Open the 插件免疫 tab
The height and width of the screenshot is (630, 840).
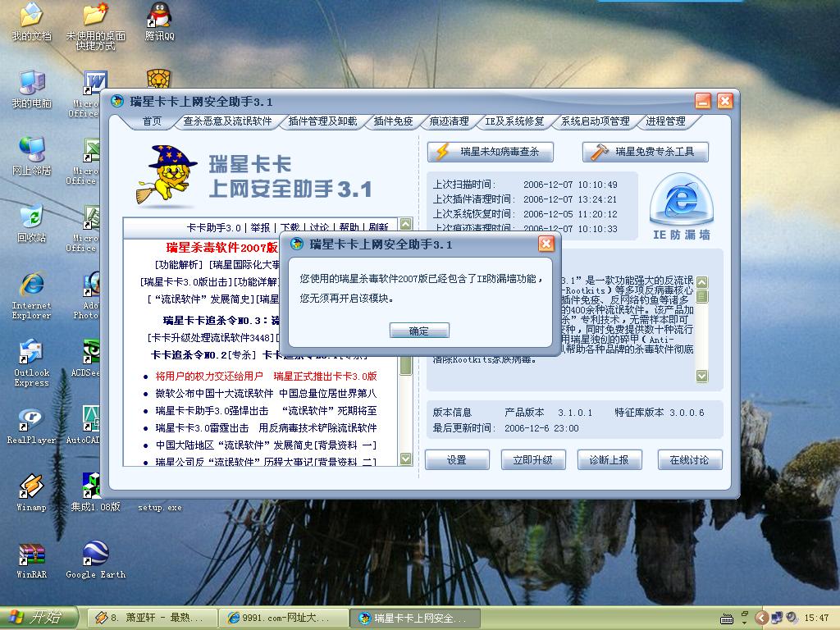tap(393, 121)
